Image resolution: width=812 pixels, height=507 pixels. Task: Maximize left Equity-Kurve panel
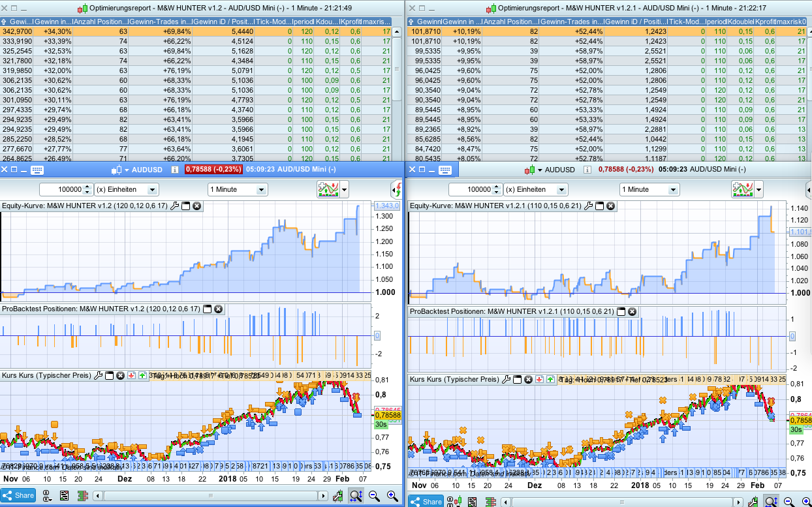(x=185, y=206)
